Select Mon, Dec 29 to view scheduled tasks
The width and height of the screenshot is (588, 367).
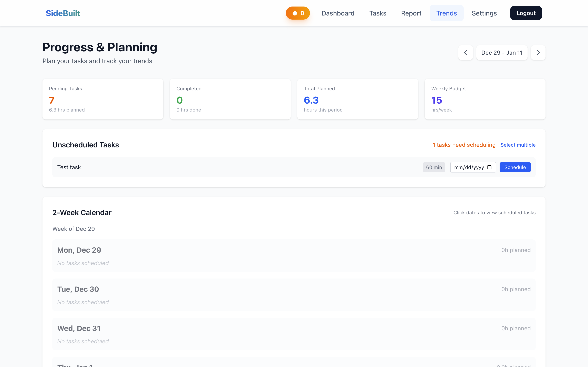point(294,256)
